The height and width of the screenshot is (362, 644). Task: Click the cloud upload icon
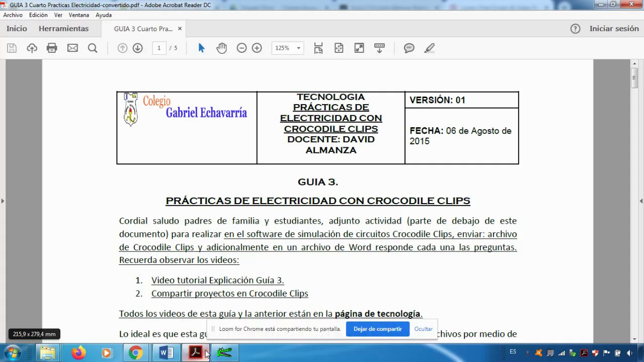(x=32, y=48)
